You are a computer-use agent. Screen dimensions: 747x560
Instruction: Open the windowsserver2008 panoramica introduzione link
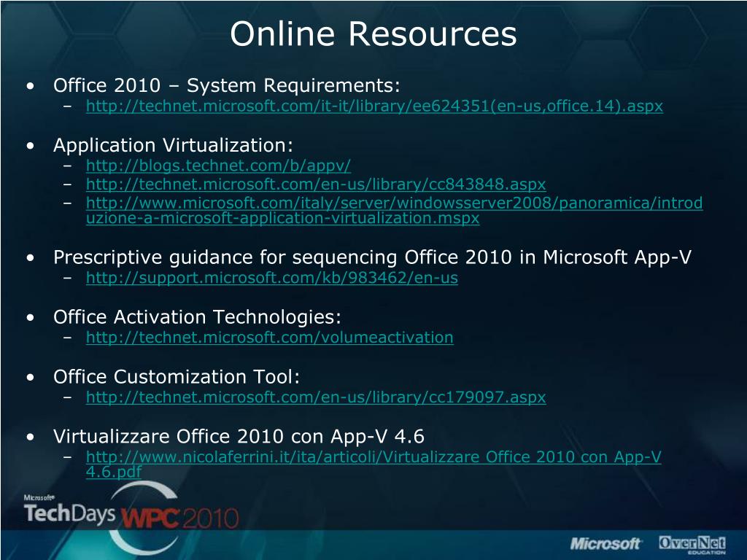pos(395,211)
